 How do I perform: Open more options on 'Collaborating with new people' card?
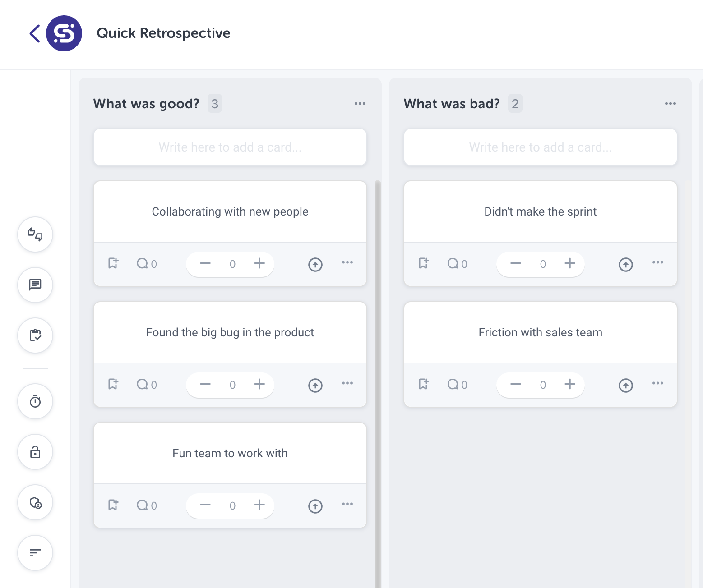click(x=347, y=262)
